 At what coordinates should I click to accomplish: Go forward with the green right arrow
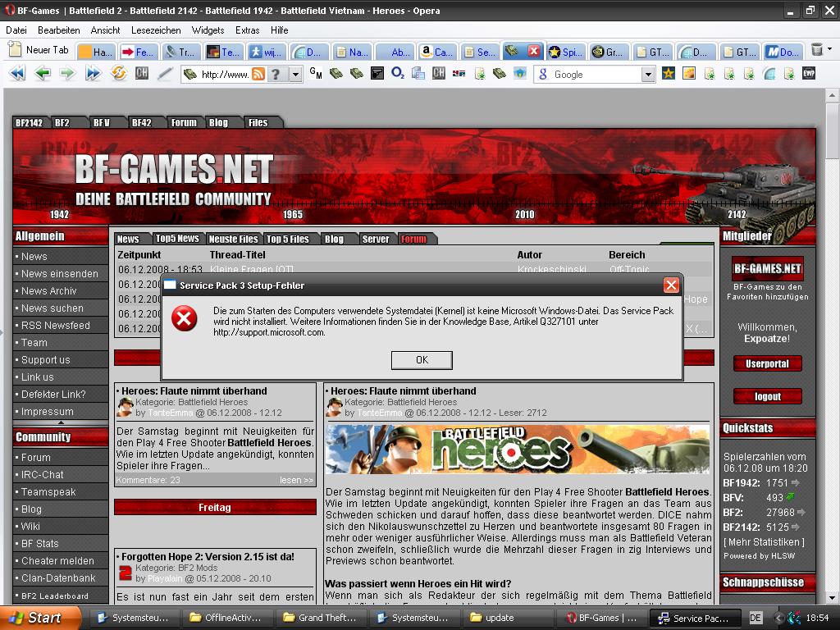point(67,73)
